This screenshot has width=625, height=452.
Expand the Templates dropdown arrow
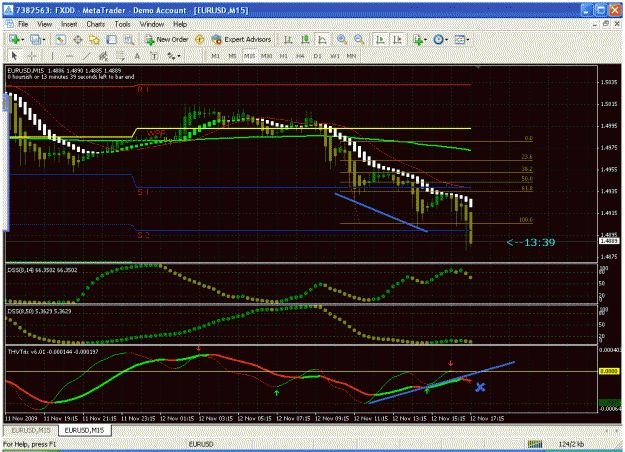click(x=468, y=39)
